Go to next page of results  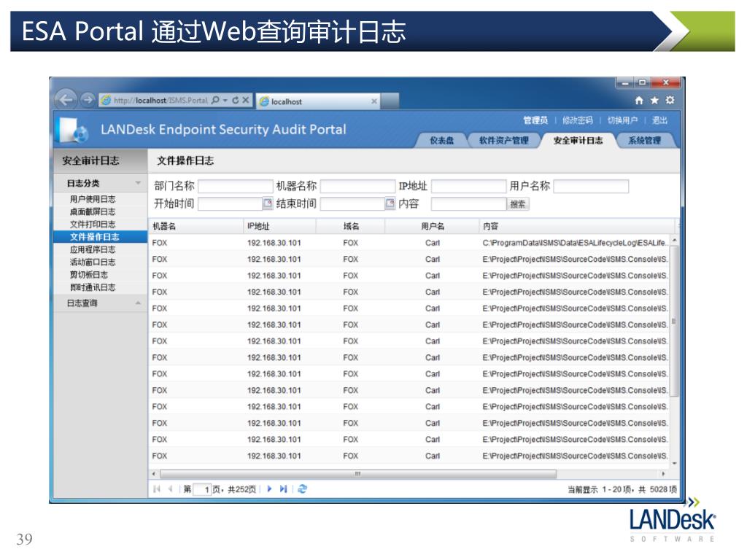[x=269, y=489]
